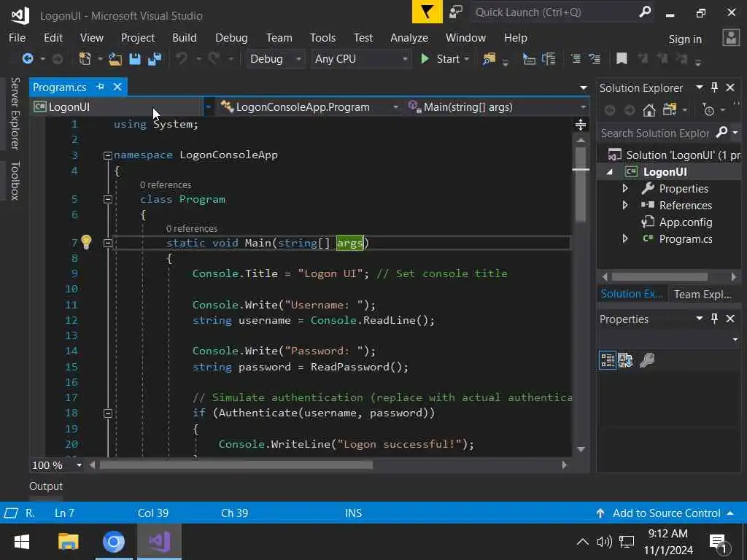Open the Debug menu
Image resolution: width=747 pixels, height=560 pixels.
(x=231, y=38)
